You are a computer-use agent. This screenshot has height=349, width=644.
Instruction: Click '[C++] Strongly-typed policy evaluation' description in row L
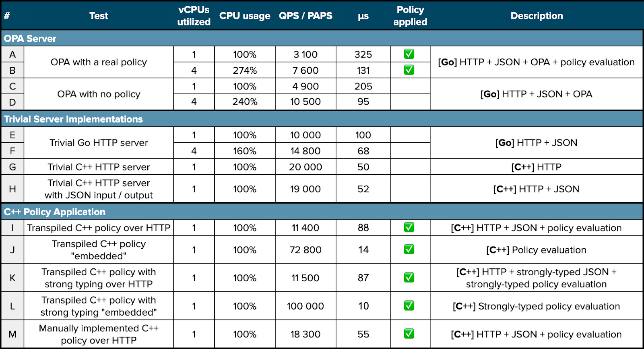point(536,306)
